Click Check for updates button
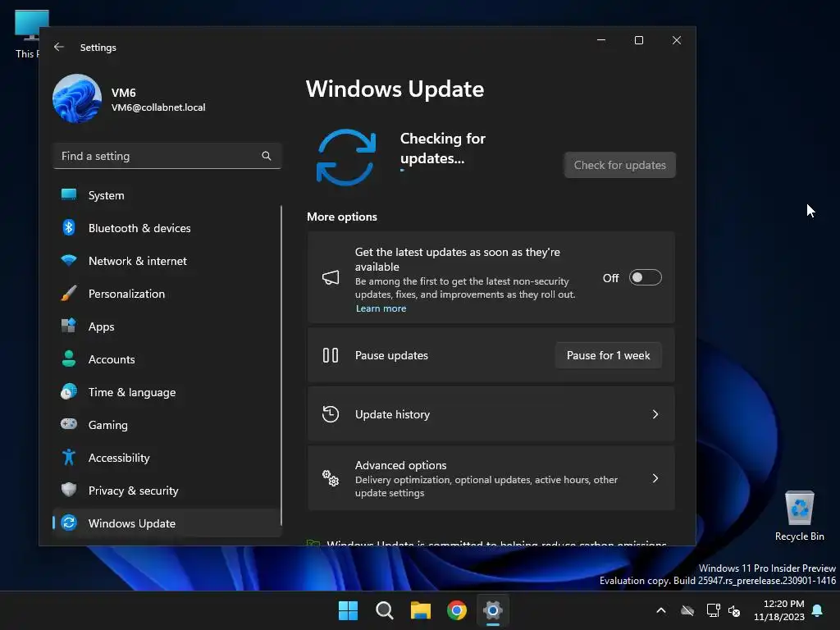 620,165
